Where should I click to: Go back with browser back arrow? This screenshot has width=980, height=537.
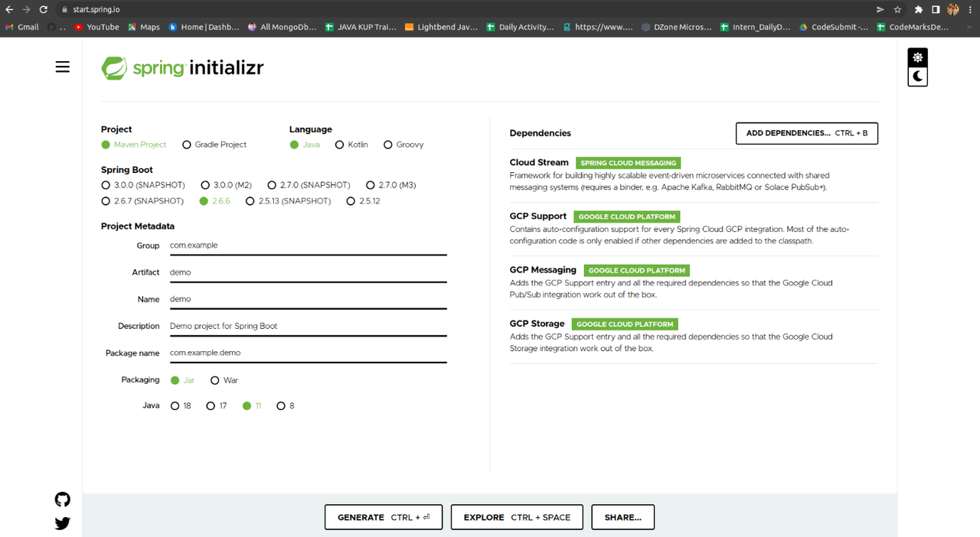click(x=8, y=9)
